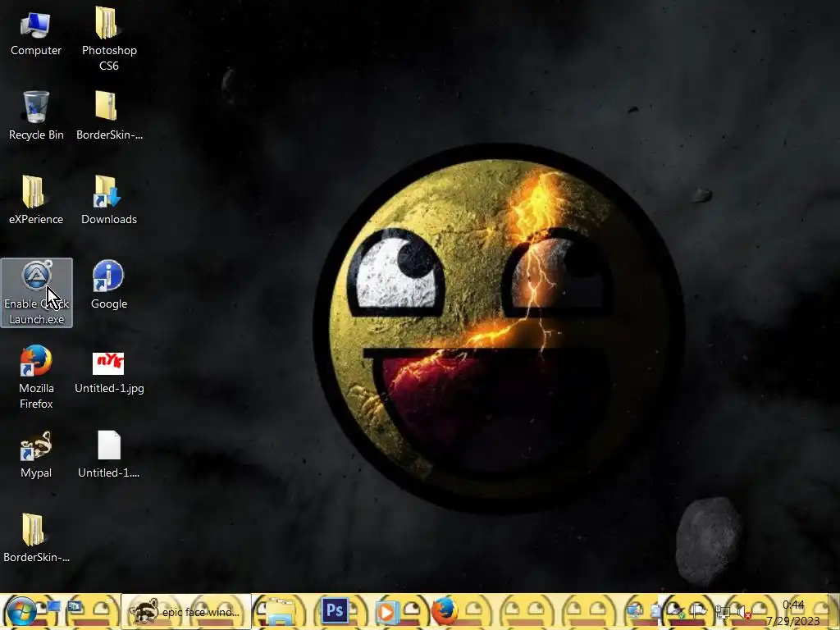Click the 'Downloads' text label
This screenshot has height=630, width=840.
tap(109, 219)
